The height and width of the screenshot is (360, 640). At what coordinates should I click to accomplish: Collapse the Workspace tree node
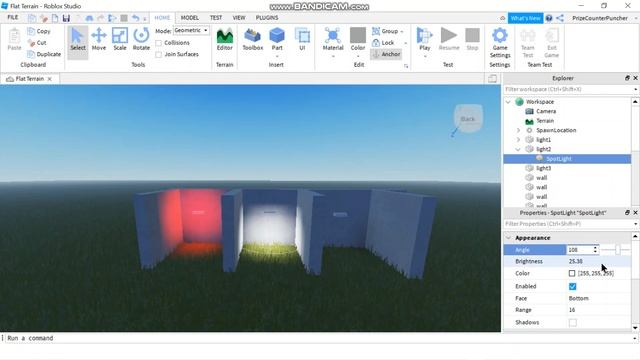pos(508,102)
